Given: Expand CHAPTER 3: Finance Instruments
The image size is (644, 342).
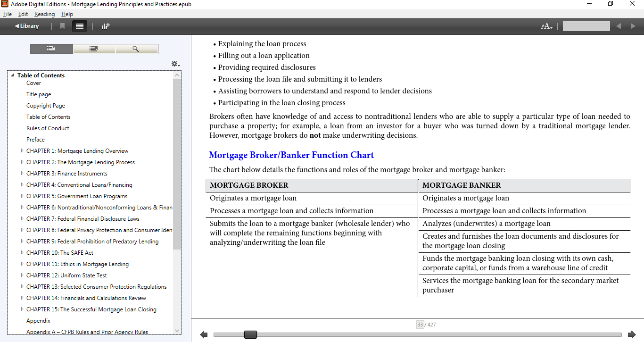Looking at the screenshot, I should point(22,174).
